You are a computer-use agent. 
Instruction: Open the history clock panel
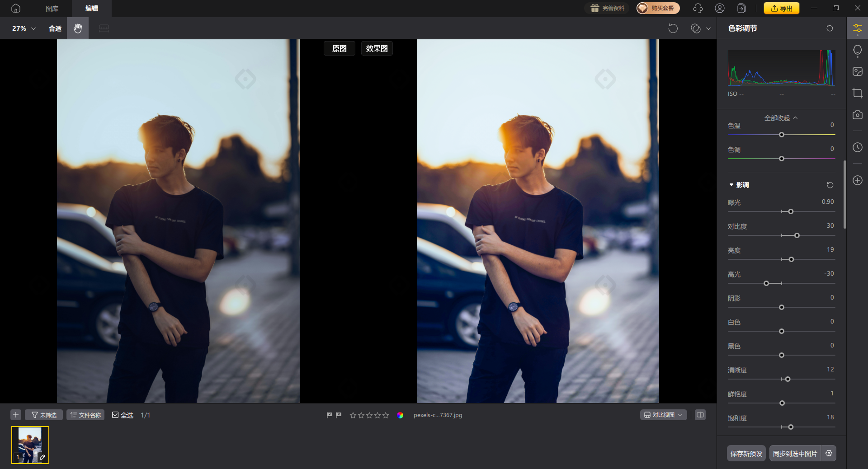[857, 148]
